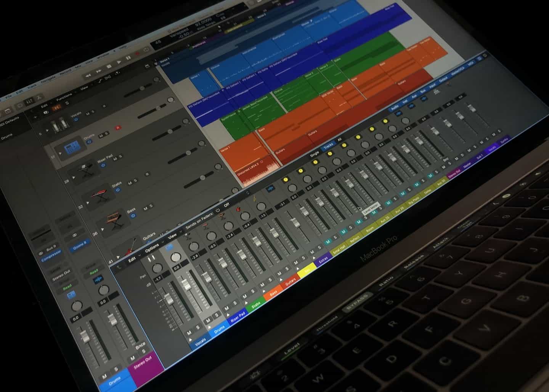The width and height of the screenshot is (549, 392).
Task: Open the Ozone 8 plugin slot
Action: pyautogui.click(x=79, y=247)
